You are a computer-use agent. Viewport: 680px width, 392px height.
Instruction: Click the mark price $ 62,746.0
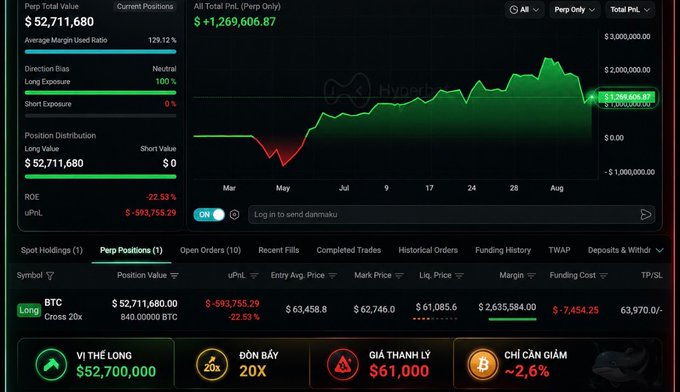(374, 310)
